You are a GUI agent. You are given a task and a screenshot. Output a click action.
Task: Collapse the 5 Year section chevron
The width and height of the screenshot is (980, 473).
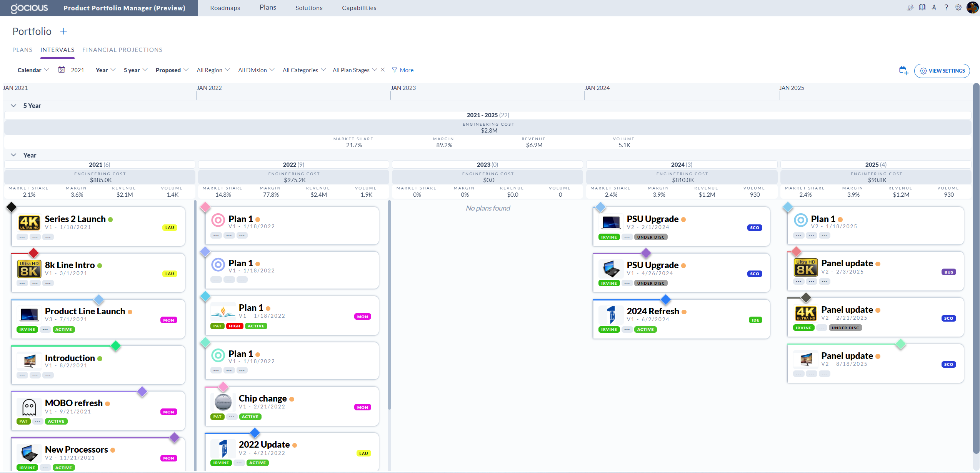tap(13, 105)
